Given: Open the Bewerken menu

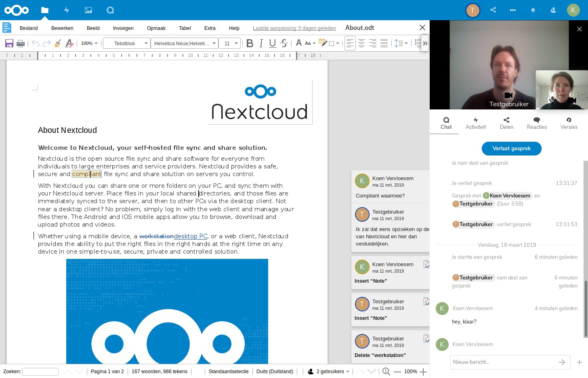Looking at the screenshot, I should (x=62, y=28).
